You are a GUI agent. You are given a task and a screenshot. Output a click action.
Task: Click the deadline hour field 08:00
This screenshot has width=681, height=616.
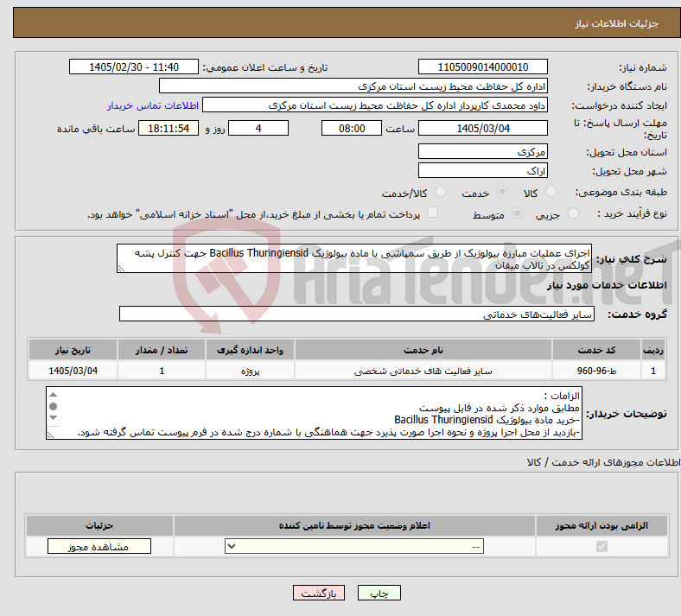click(x=352, y=128)
